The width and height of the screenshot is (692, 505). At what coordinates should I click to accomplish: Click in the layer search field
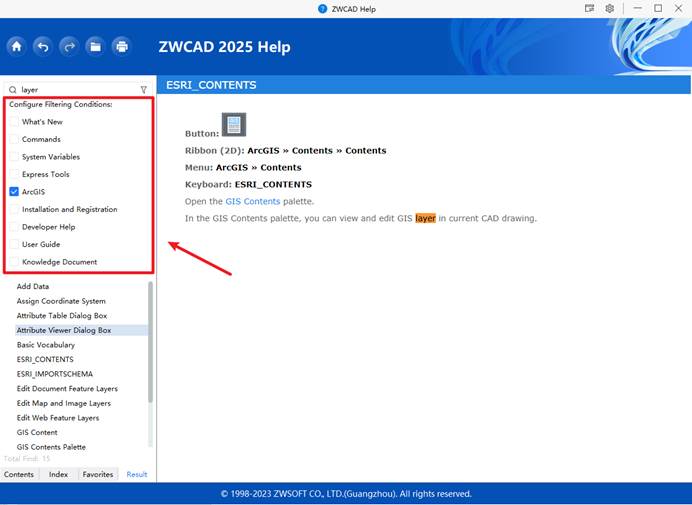(x=75, y=89)
